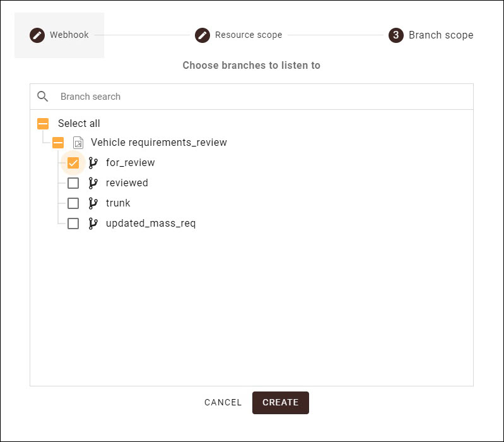Focus the Branch search field
Viewport: 504px width, 442px height.
252,97
